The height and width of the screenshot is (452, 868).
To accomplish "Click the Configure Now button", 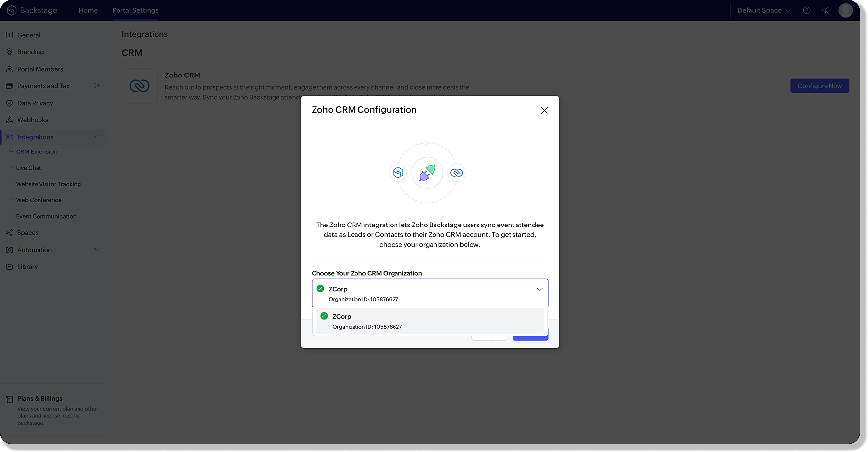I will click(820, 86).
